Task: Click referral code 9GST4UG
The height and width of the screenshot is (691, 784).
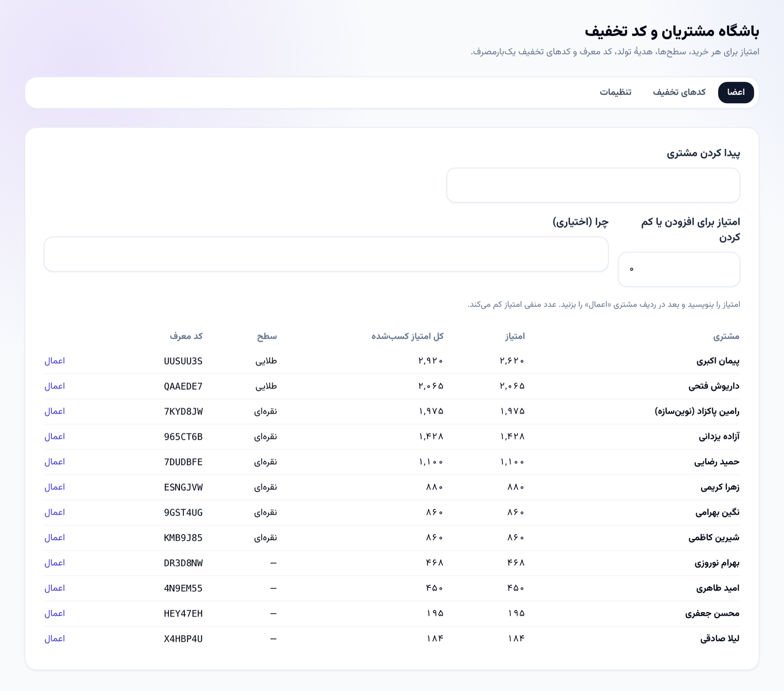Action: (183, 513)
